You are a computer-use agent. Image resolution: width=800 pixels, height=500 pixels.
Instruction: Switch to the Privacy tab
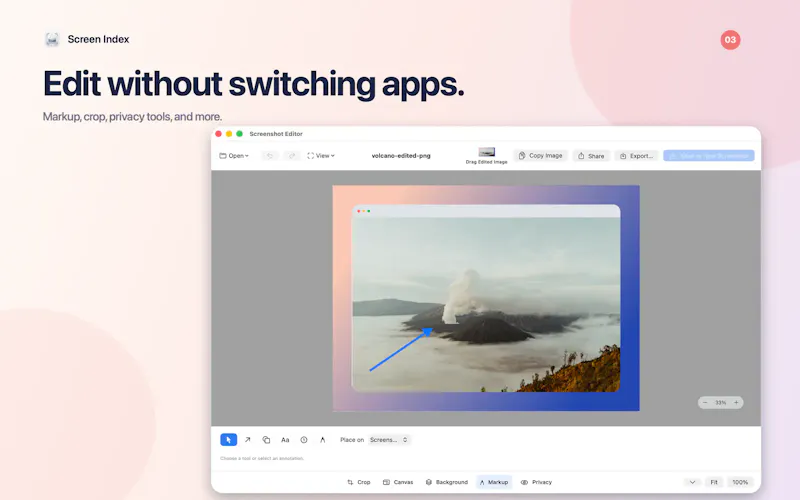(536, 482)
